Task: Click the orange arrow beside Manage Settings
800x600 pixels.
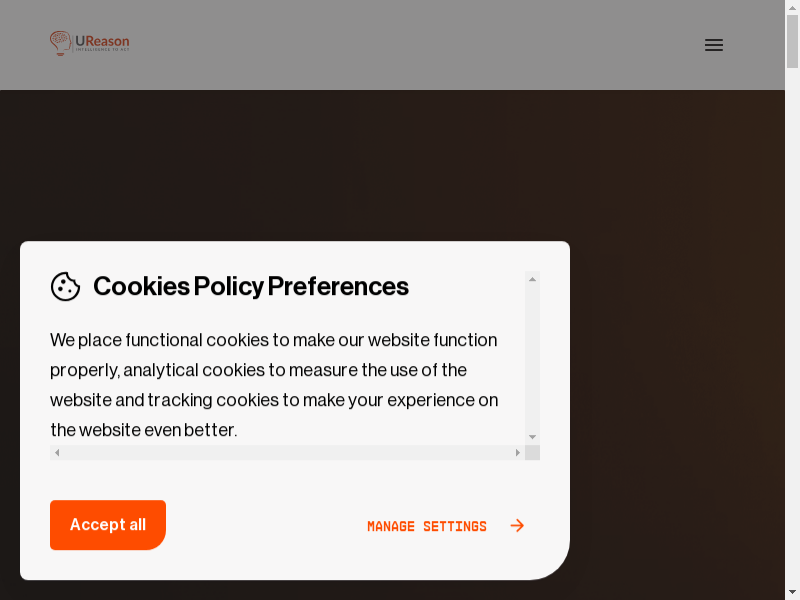Action: click(517, 526)
